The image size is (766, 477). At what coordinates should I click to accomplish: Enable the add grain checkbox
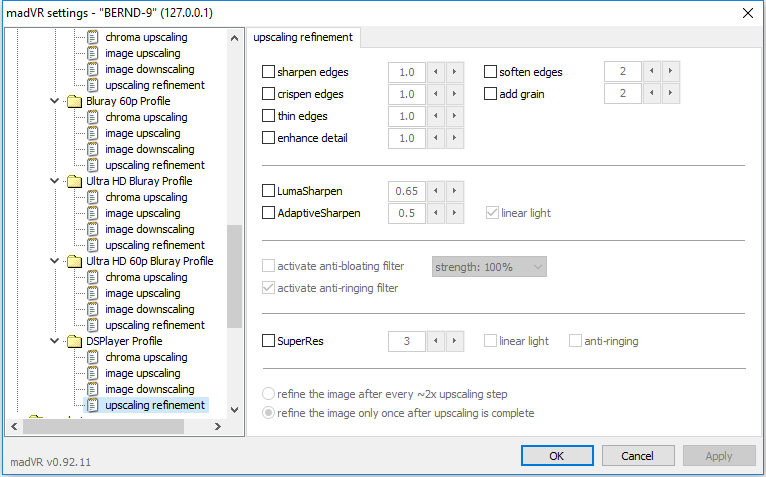490,94
